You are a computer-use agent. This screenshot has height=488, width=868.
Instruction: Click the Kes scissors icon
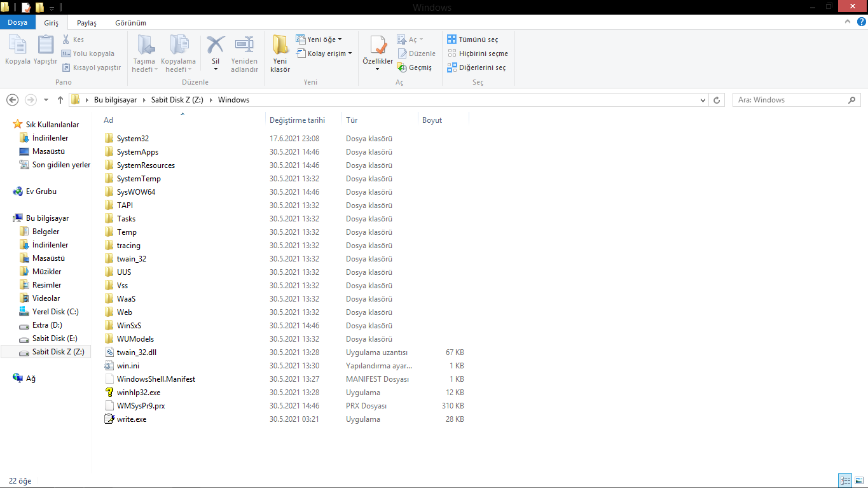67,39
